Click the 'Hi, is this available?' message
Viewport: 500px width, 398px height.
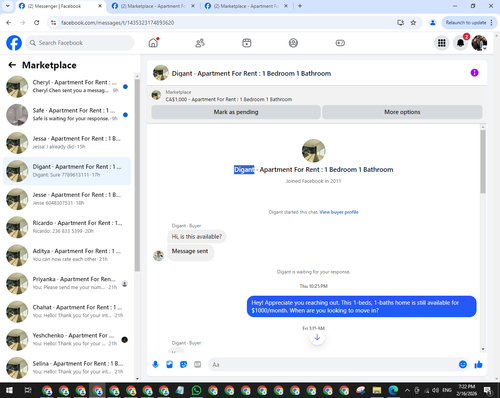(x=197, y=237)
